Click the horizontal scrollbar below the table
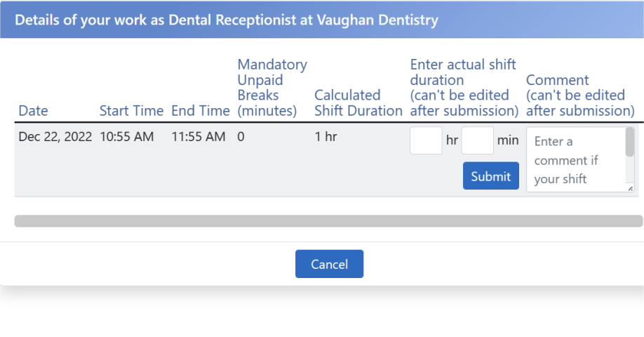644x337 pixels. tap(328, 221)
